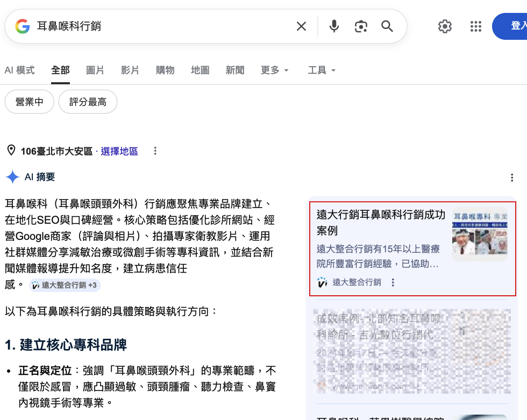Start voice search with microphone icon
The width and height of the screenshot is (527, 420).
tap(334, 26)
